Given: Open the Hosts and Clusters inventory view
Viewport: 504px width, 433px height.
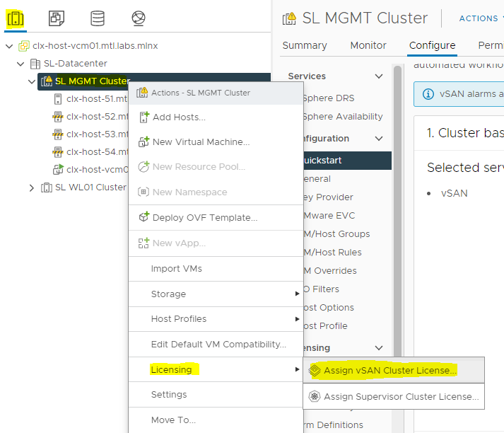Looking at the screenshot, I should tap(15, 18).
